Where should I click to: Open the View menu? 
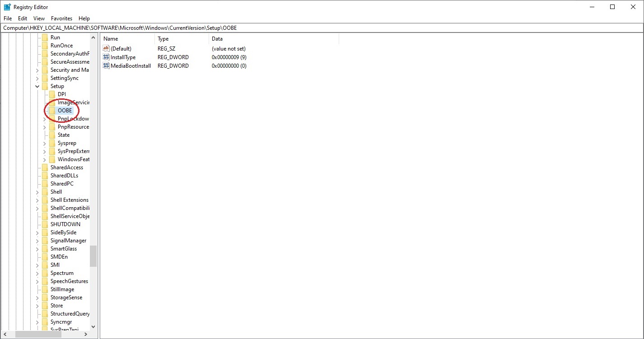(39, 19)
